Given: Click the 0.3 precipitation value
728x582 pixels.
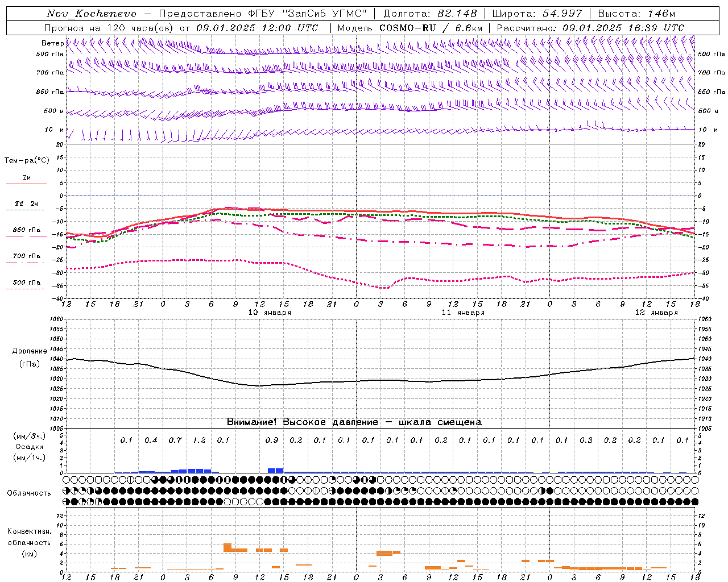Looking at the screenshot, I should tap(586, 440).
